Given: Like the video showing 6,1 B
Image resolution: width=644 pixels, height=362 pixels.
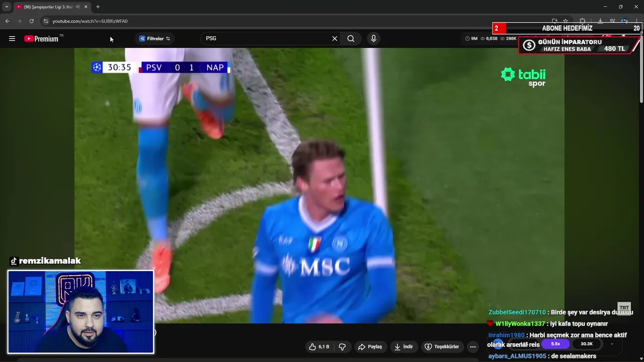Looking at the screenshot, I should tap(319, 347).
